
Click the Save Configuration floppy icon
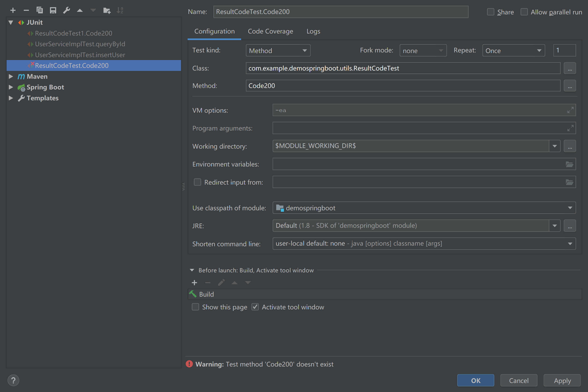[x=53, y=10]
